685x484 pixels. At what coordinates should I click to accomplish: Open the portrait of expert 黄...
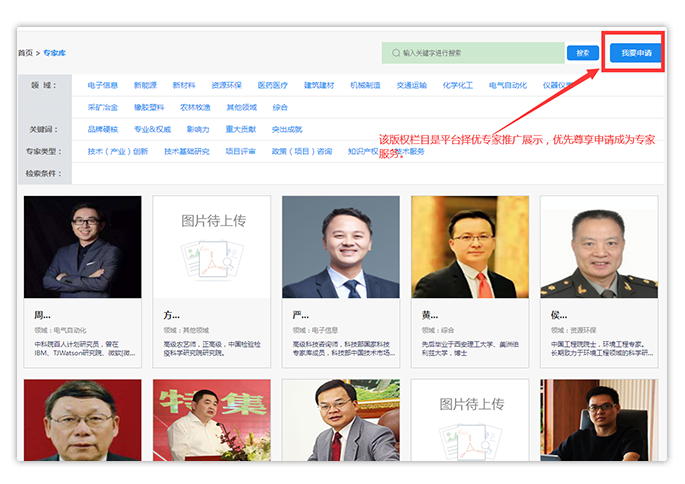(x=470, y=247)
